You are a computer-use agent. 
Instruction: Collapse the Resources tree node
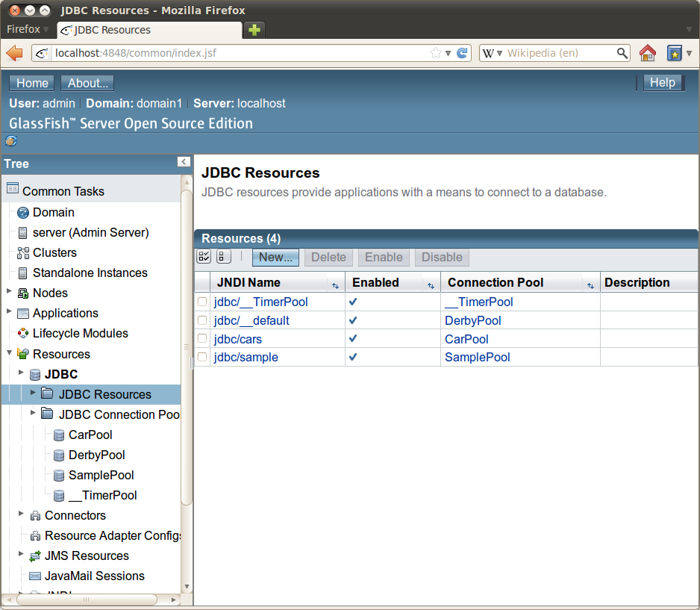pos(9,353)
